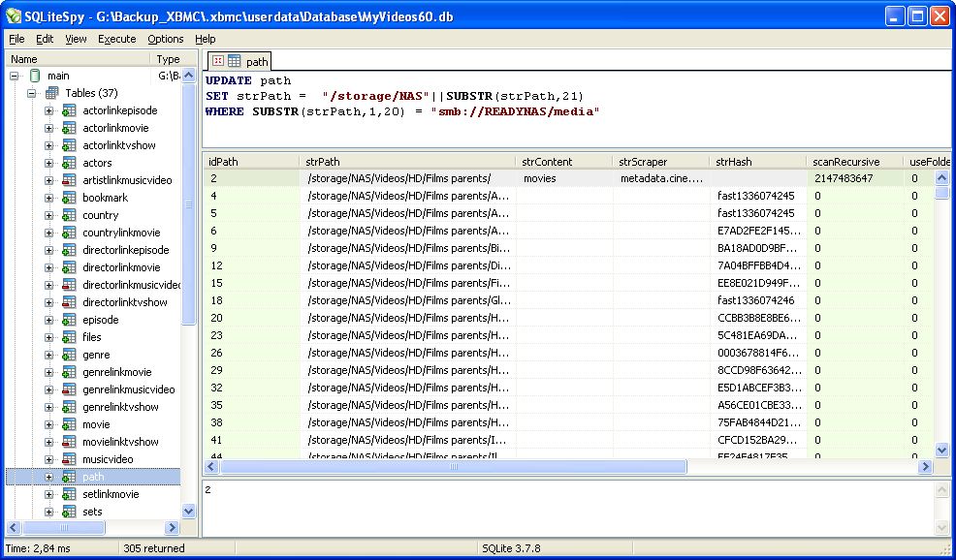The image size is (956, 560).
Task: Click the actorlinkmovie table icon
Action: [69, 128]
